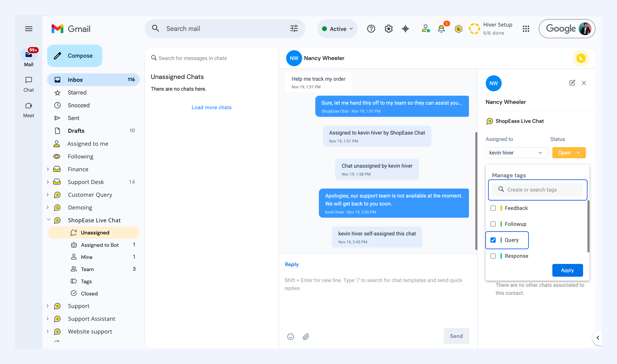Apply the selected tags

[567, 270]
